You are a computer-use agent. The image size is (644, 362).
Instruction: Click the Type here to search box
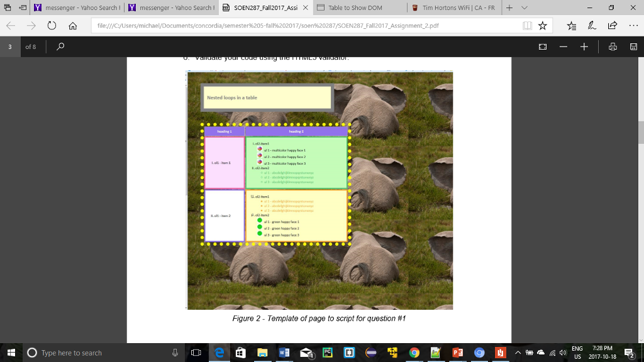(x=103, y=353)
